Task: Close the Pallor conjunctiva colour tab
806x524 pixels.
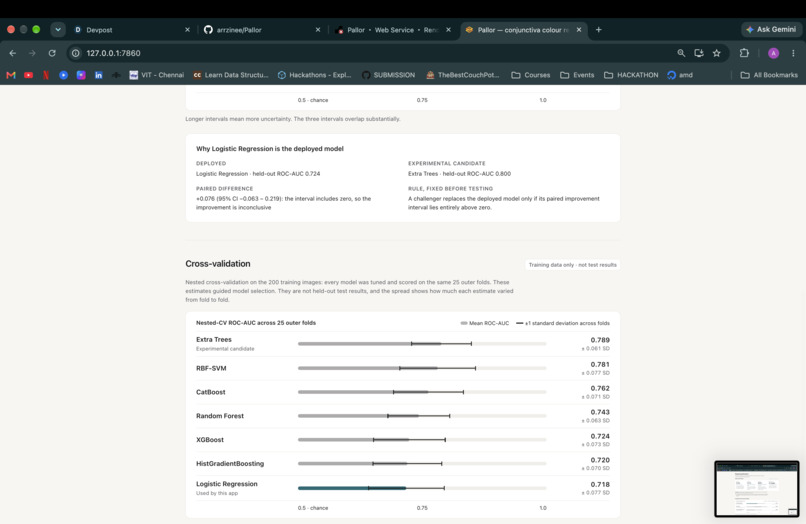Action: 579,30
